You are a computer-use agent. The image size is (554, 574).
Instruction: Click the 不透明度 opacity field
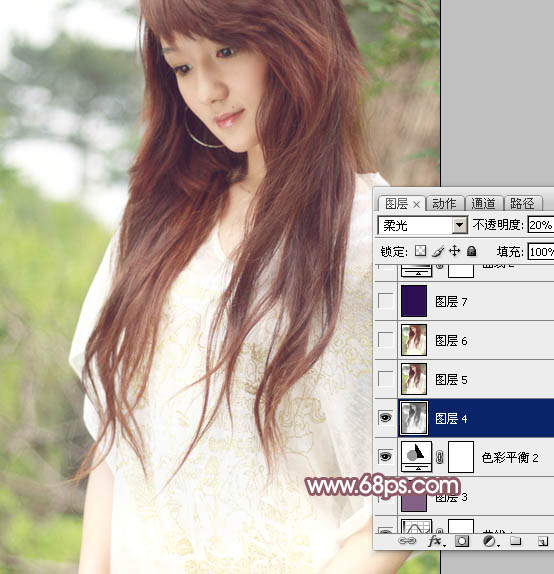click(541, 225)
